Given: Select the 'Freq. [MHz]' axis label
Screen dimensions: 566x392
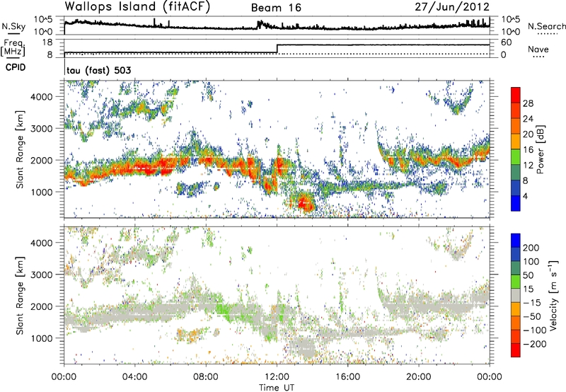Looking at the screenshot, I should point(13,47).
